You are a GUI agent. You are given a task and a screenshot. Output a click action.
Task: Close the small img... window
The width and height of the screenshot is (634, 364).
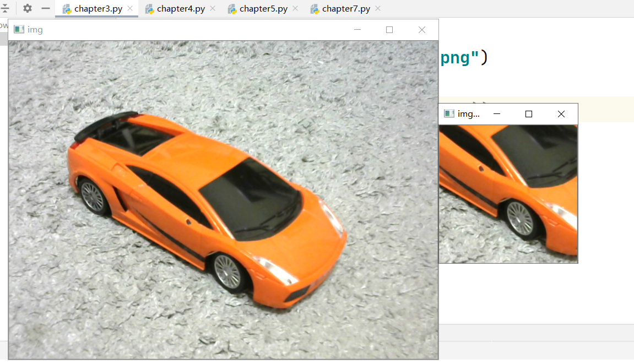tap(561, 114)
